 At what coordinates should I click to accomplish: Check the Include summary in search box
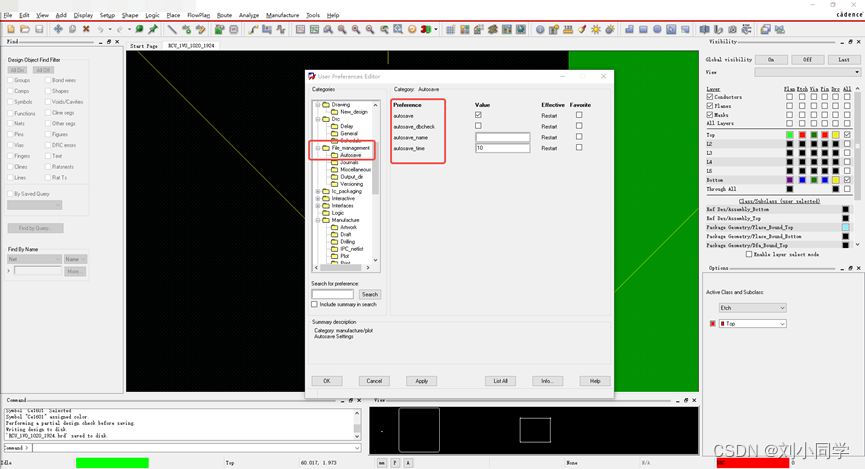315,304
